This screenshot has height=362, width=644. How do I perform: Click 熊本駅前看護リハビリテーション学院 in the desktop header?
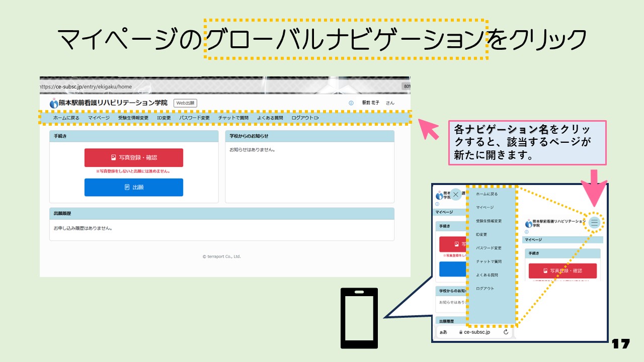click(113, 103)
